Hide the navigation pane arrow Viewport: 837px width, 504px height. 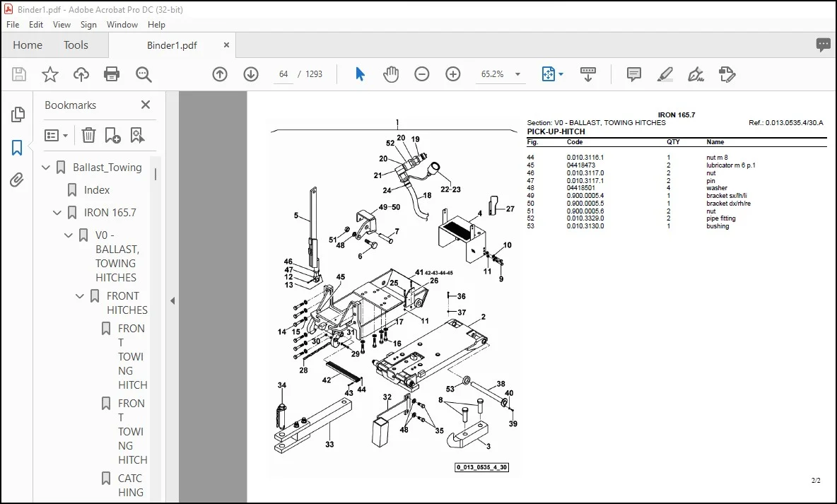(172, 301)
